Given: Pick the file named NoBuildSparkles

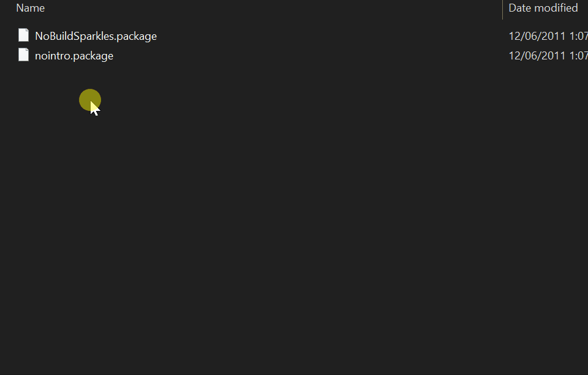Looking at the screenshot, I should pos(96,36).
